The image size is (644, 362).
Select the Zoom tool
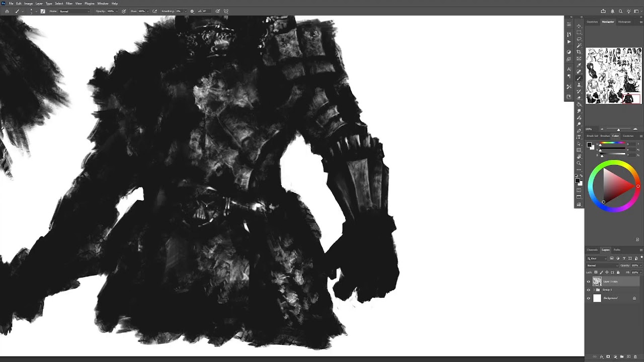[579, 163]
